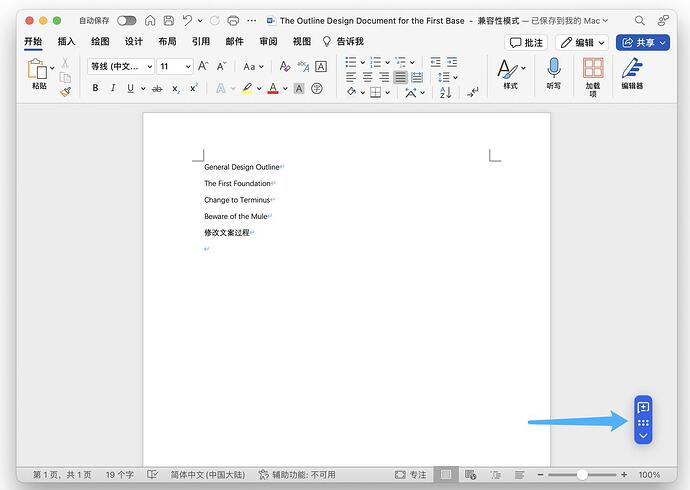
Task: Open the References (引用) ribbon tab
Action: (x=201, y=42)
